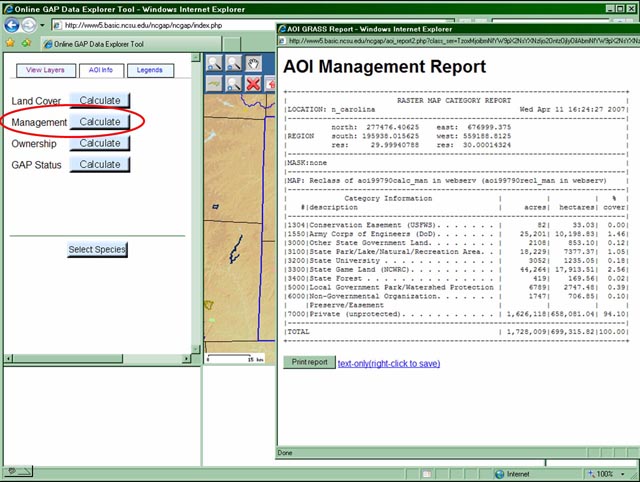Click the report window address bar URL
640x482 pixels.
click(464, 41)
